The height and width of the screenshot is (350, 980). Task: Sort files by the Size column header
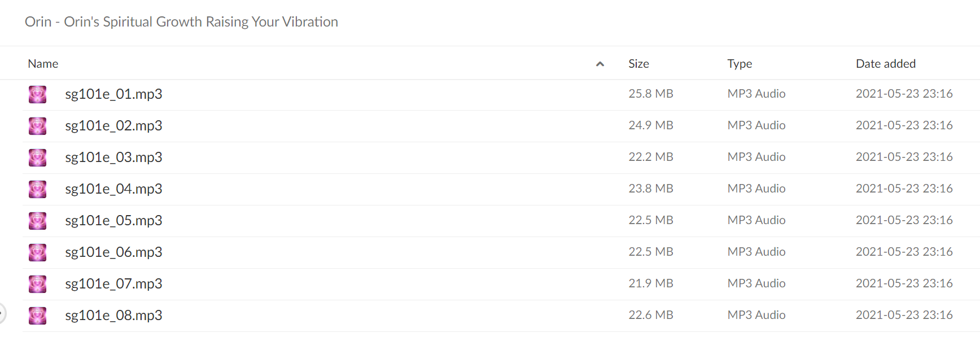click(x=638, y=64)
